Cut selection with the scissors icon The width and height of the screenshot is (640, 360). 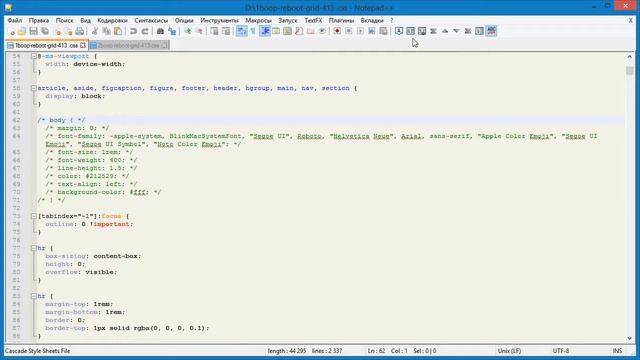[95, 31]
